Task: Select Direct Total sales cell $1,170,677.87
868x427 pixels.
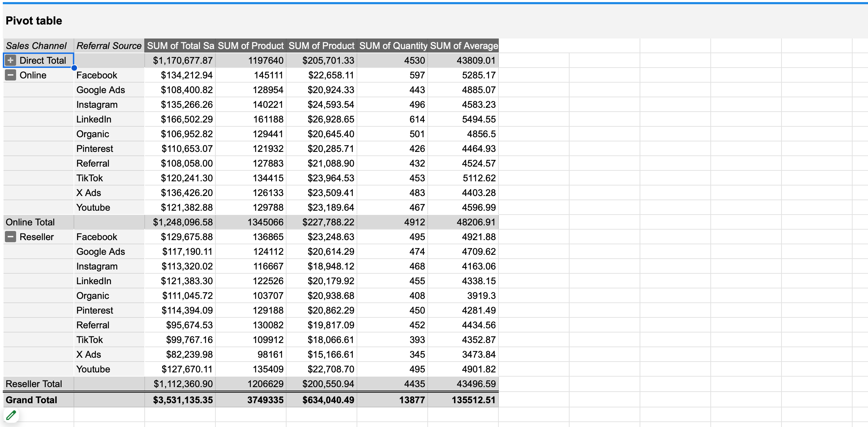Action: click(x=180, y=61)
